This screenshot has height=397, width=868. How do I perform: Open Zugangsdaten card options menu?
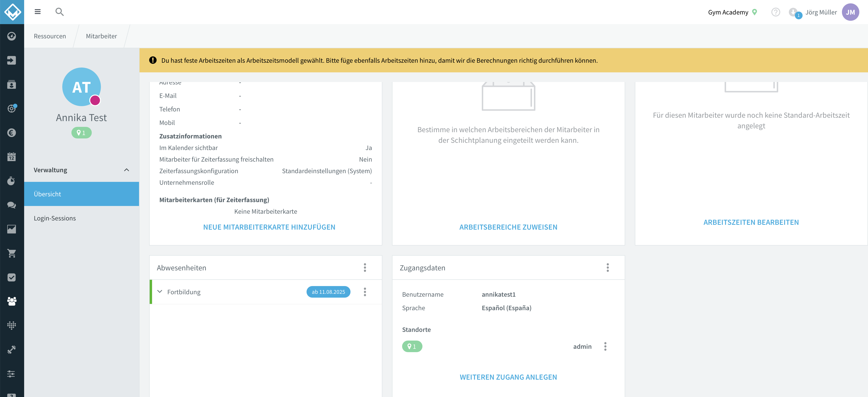tap(608, 268)
